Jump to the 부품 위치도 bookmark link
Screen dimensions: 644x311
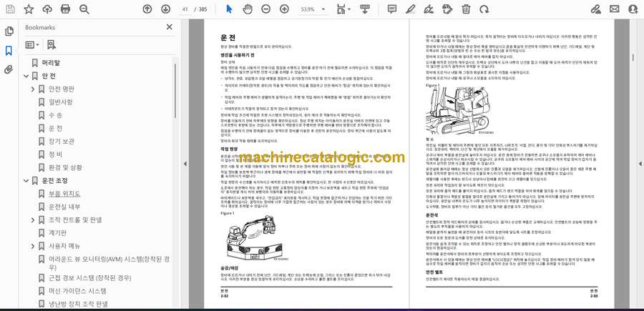point(65,193)
